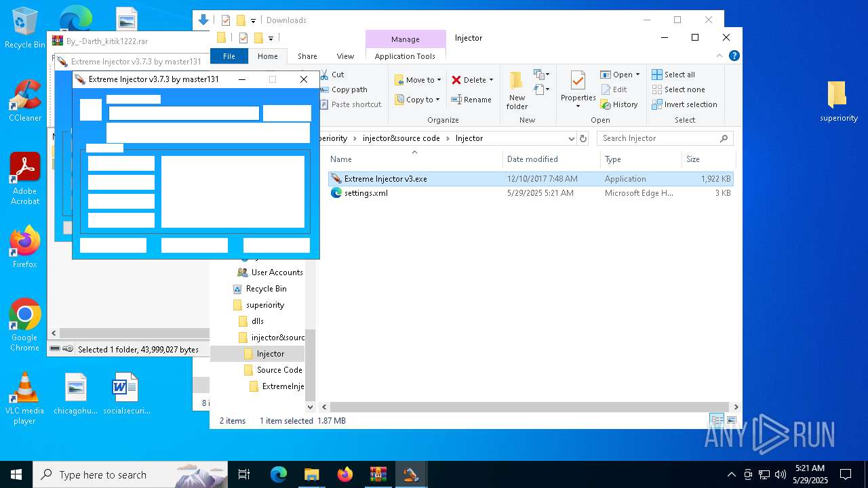Open File Explorer from the taskbar
The width and height of the screenshot is (868, 488).
tap(311, 474)
